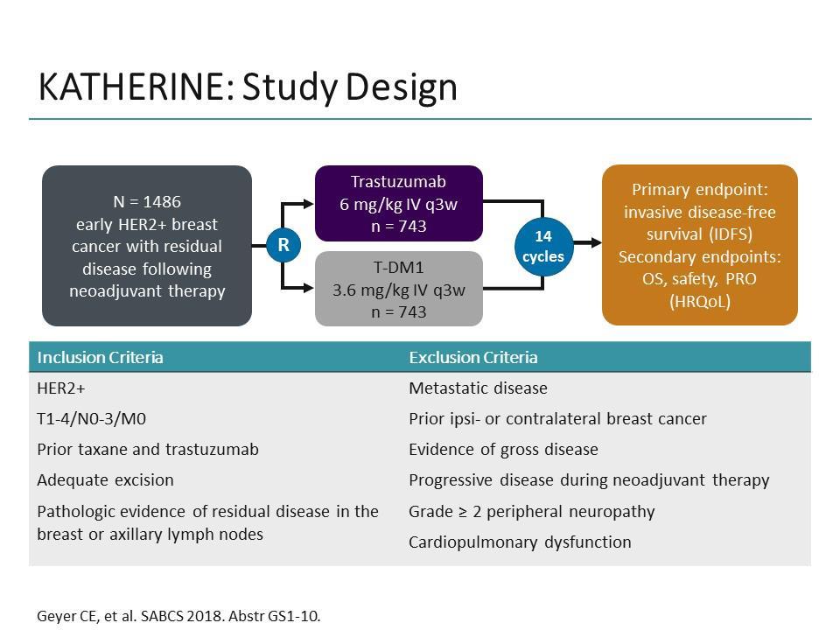Click the 'KATHERINE: Study Design' title
Screen dimensions: 840x630
248,87
